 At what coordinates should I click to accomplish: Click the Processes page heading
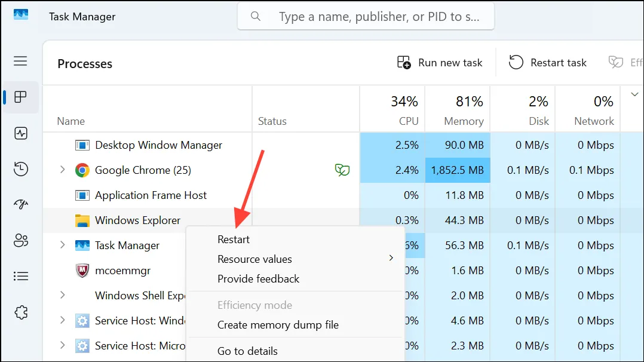pyautogui.click(x=85, y=64)
